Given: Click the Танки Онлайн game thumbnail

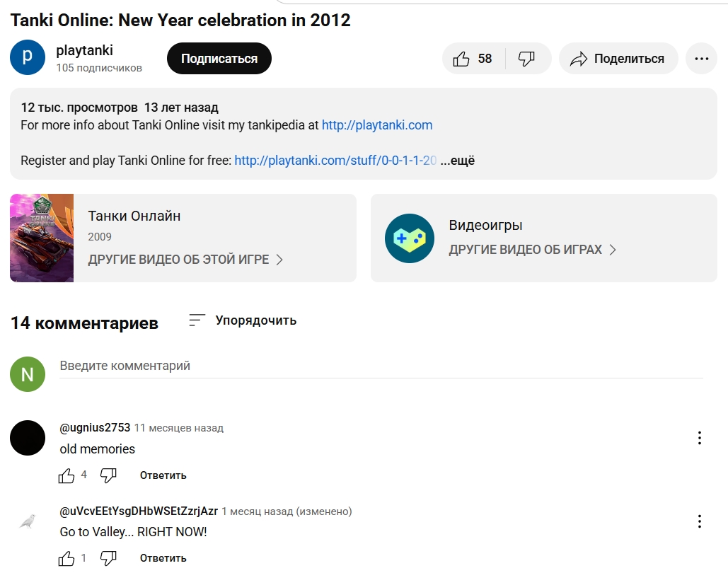Looking at the screenshot, I should click(x=42, y=238).
